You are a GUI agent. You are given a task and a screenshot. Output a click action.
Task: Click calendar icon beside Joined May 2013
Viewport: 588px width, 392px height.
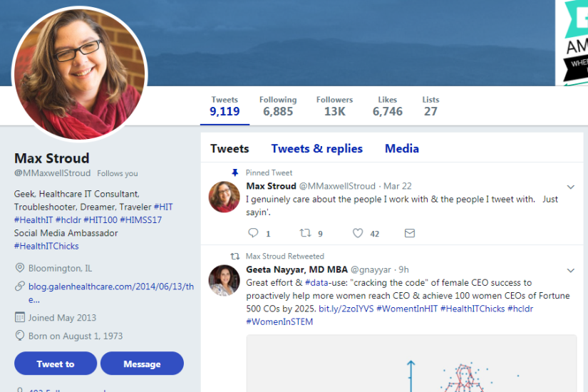point(19,317)
